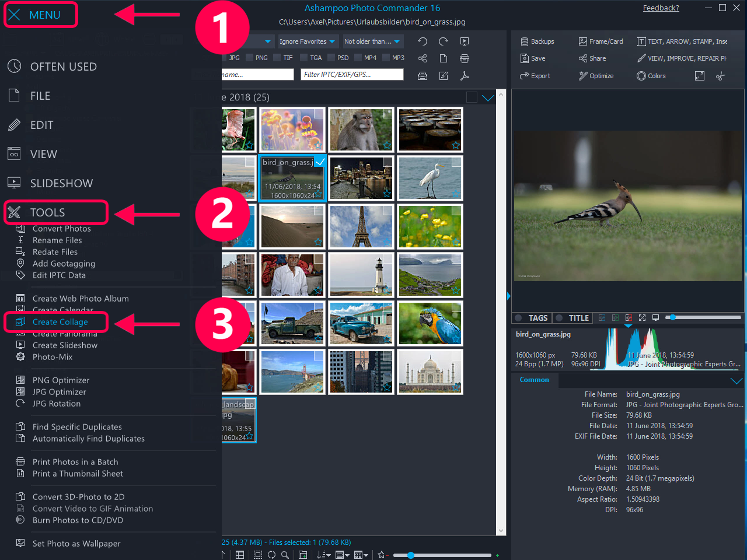Click the scissors crop icon in right toolbar
The width and height of the screenshot is (747, 560).
(721, 76)
